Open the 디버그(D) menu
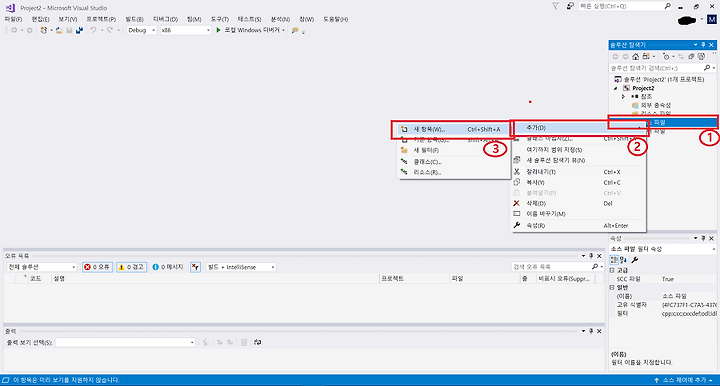 165,19
